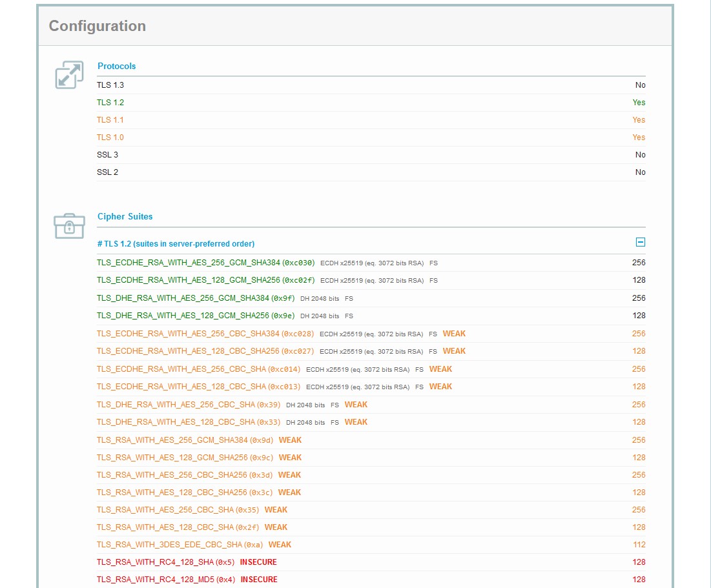Select suite TLS_RSA_WITH_AES_256_GCM_SHA384 (0x9d)

click(185, 440)
